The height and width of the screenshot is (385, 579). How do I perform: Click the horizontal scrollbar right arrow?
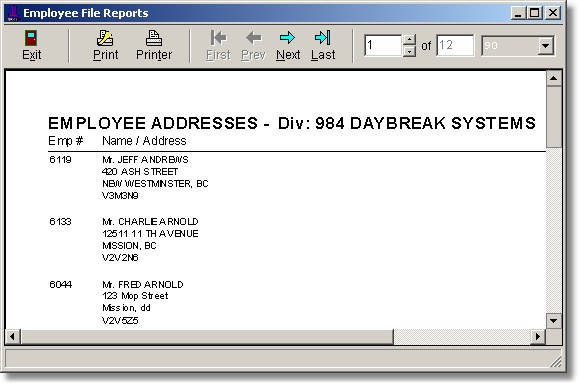click(538, 337)
